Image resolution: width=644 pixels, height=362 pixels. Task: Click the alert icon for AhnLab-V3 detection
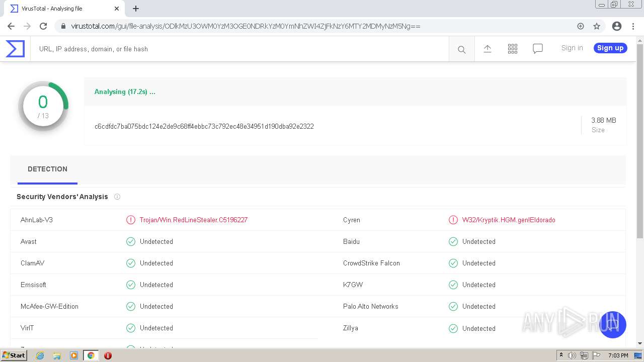tap(131, 220)
